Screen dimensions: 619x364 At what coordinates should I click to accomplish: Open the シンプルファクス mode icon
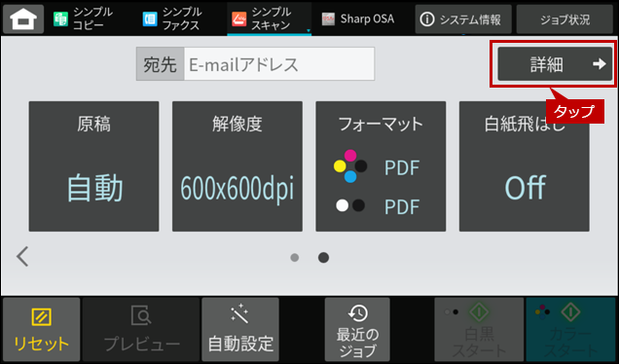(x=150, y=18)
